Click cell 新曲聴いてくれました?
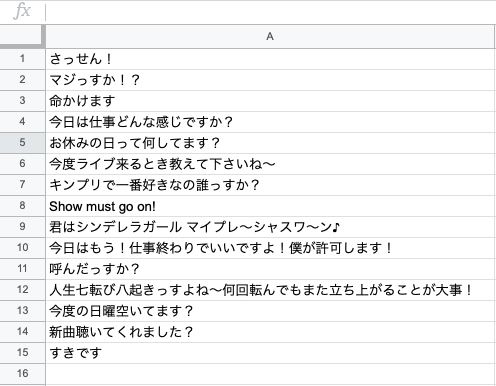Viewport: 496px width, 386px height. click(x=270, y=332)
